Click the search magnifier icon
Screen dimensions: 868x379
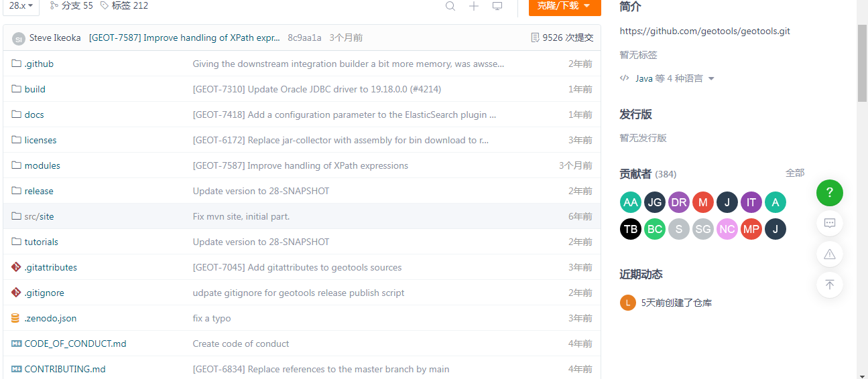pos(450,6)
